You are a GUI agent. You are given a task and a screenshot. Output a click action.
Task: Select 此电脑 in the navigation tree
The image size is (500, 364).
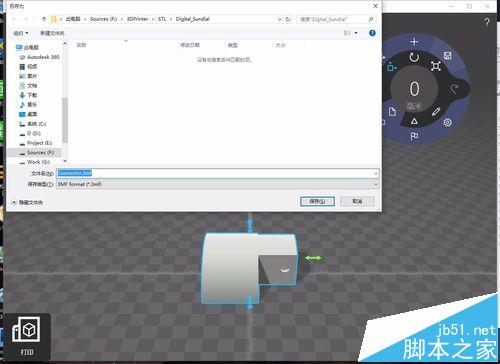tap(27, 47)
